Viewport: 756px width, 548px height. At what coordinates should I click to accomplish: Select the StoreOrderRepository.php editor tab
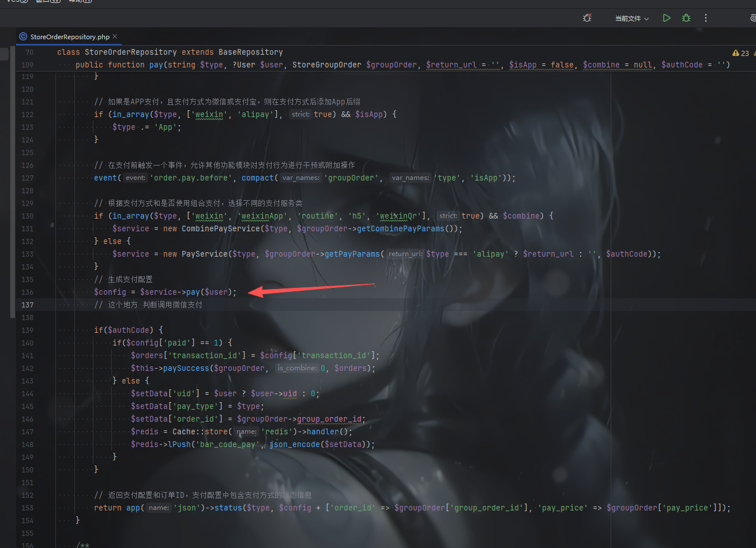[x=69, y=37]
